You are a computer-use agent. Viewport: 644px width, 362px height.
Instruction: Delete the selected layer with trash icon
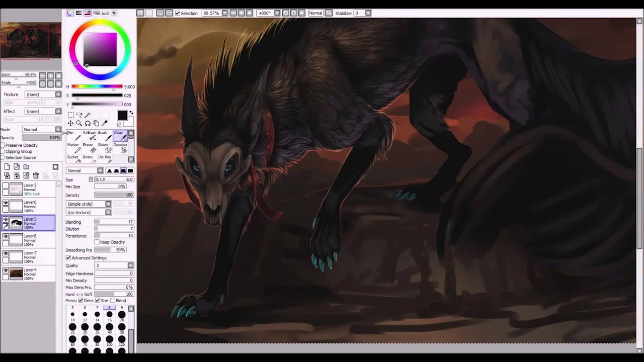(36, 175)
